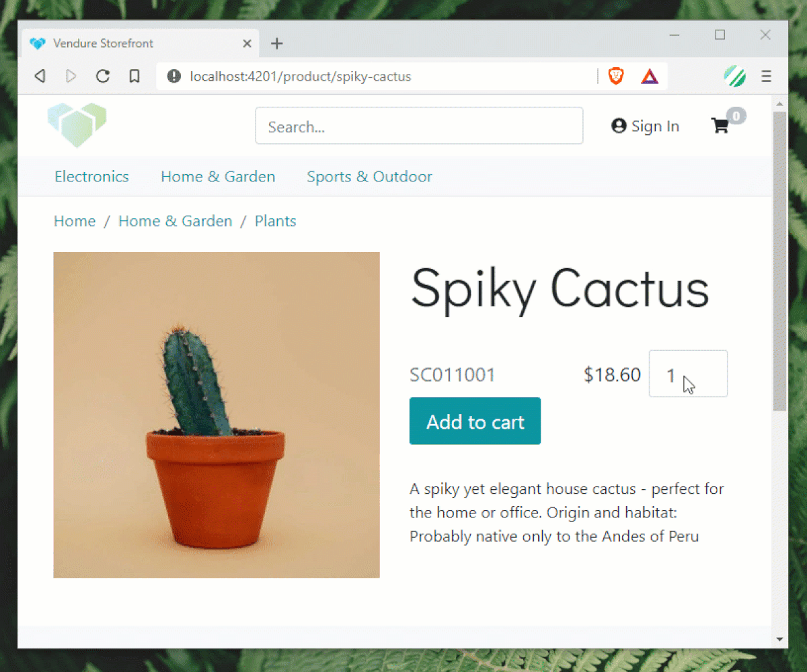Click the Sign In link
This screenshot has width=807, height=672.
pyautogui.click(x=646, y=126)
